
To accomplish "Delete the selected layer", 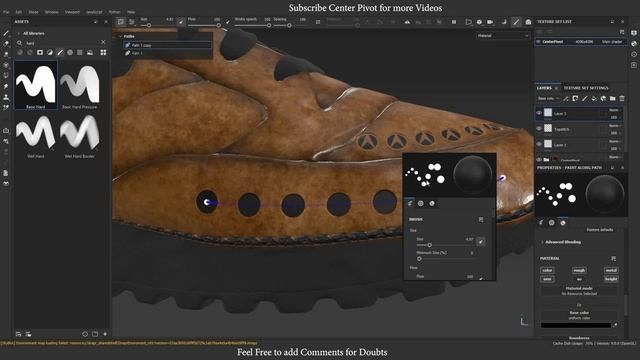I will point(622,98).
